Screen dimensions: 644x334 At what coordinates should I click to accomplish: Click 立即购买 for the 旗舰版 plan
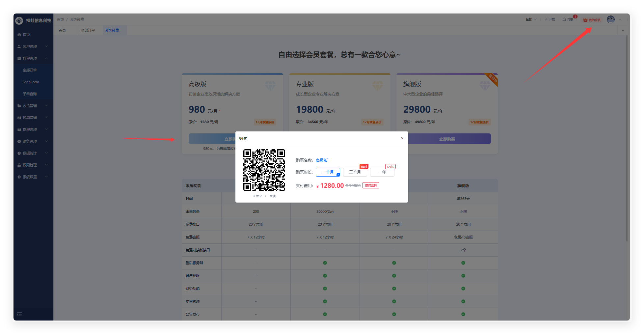(x=447, y=139)
